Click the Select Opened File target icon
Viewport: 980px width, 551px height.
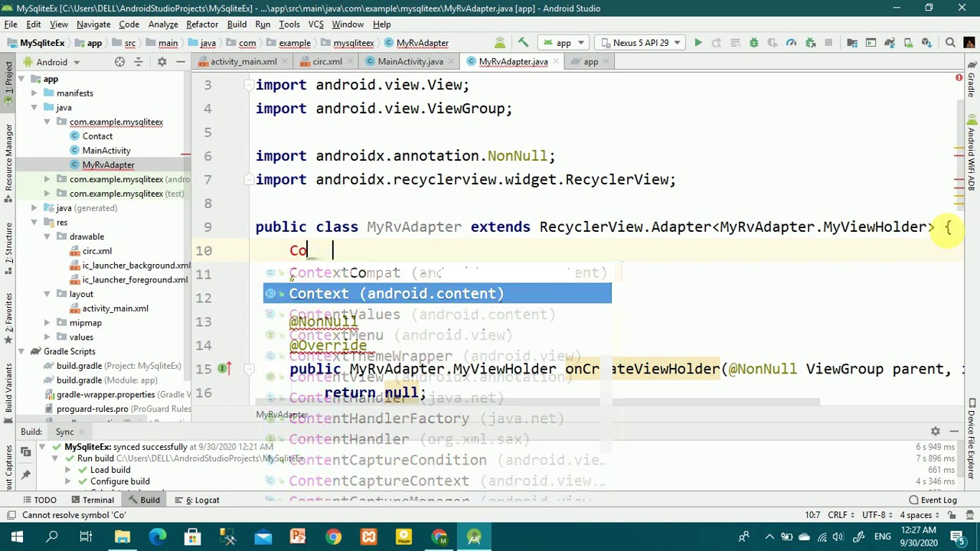[x=119, y=62]
